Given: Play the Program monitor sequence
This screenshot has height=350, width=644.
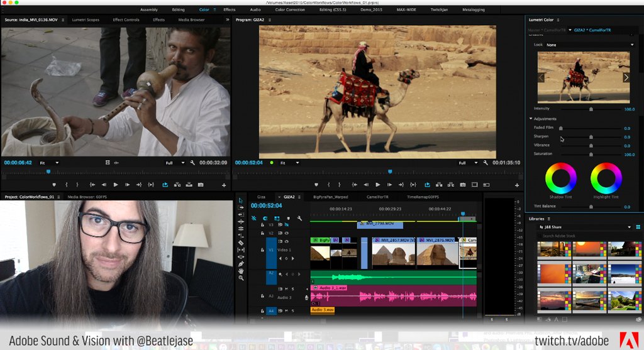Looking at the screenshot, I should coord(378,185).
